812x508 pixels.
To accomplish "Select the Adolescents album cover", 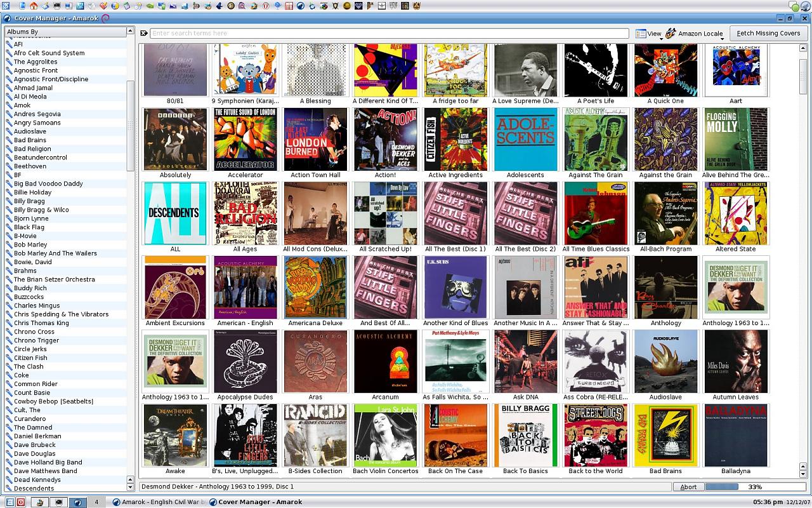I will click(x=525, y=139).
